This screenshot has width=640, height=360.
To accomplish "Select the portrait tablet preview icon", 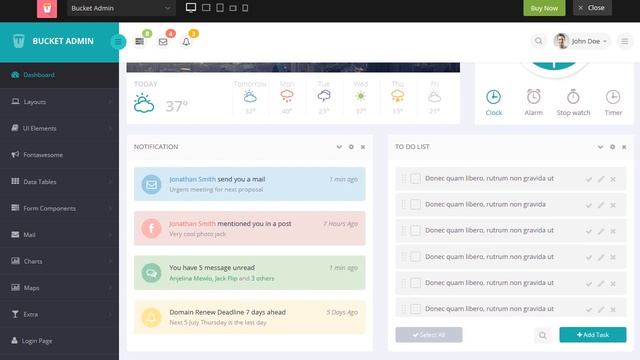I will (220, 8).
